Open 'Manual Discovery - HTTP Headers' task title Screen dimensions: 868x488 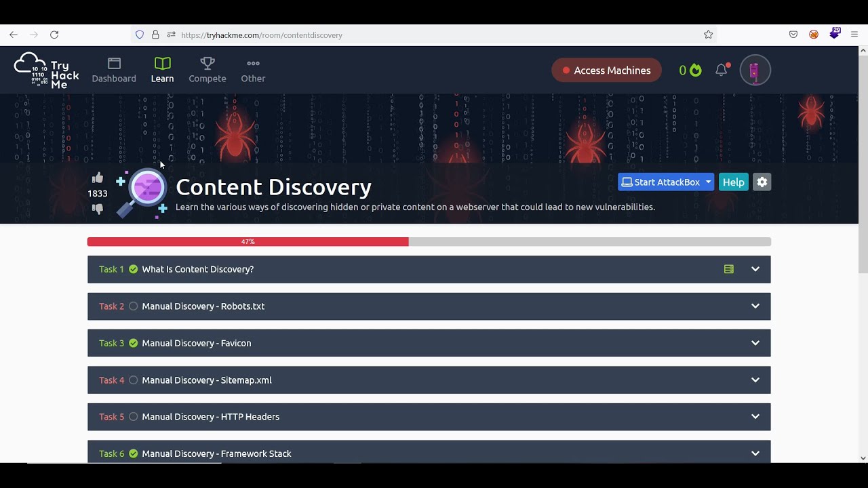click(211, 417)
